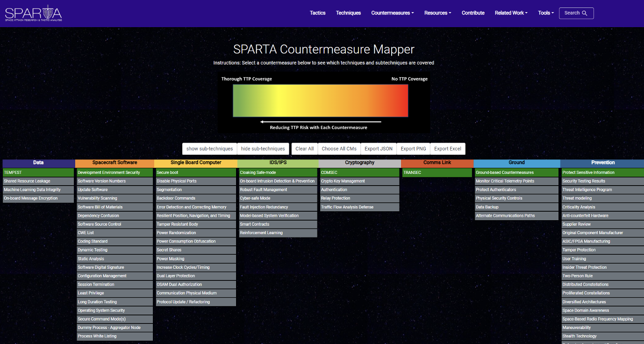The width and height of the screenshot is (644, 344).
Task: Open the Contribute page
Action: pyautogui.click(x=473, y=13)
